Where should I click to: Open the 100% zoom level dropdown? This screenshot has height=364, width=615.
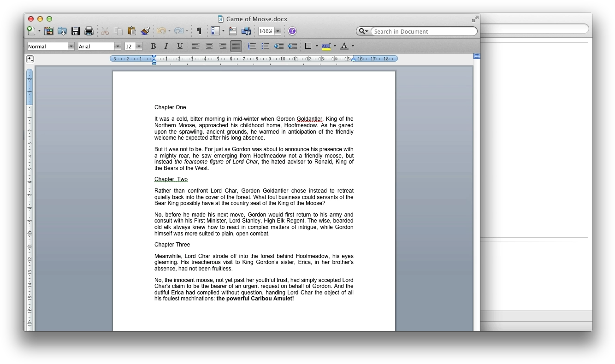[x=278, y=31]
